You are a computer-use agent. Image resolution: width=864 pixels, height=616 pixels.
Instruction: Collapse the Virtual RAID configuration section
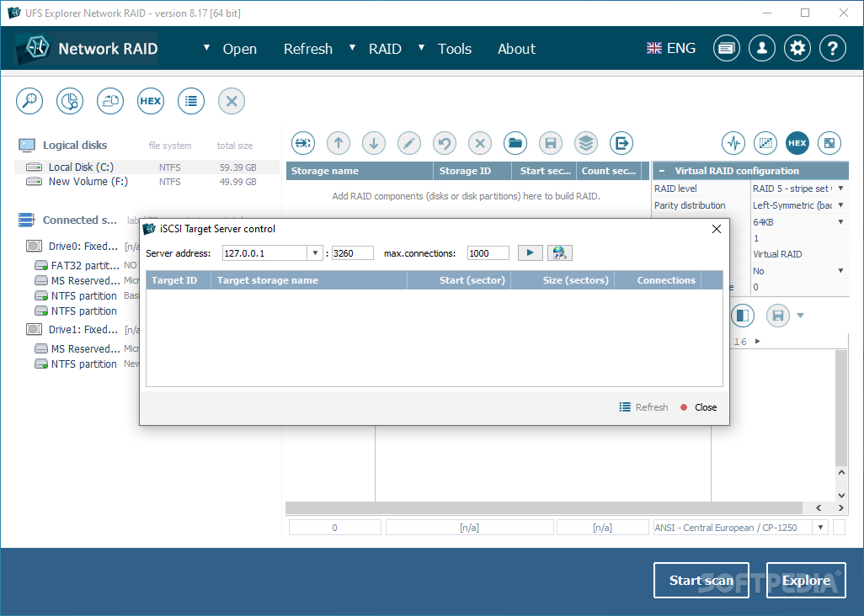(x=662, y=171)
